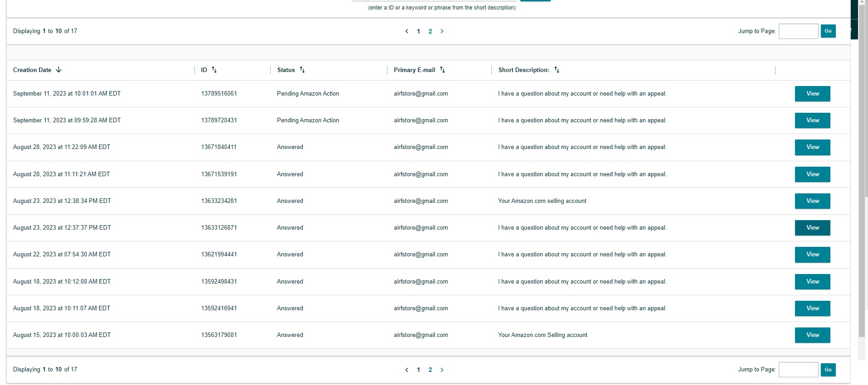View case 13789516061
Image resolution: width=868 pixels, height=385 pixels.
coord(812,94)
